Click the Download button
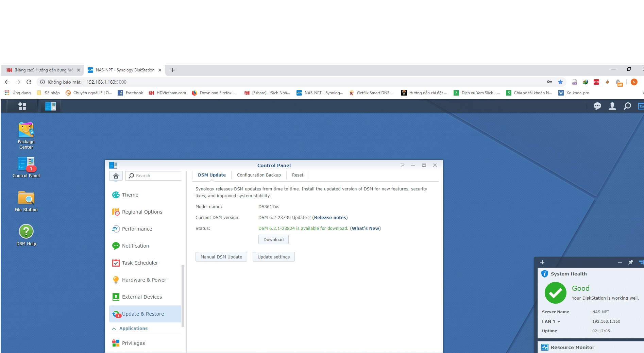 coord(273,239)
